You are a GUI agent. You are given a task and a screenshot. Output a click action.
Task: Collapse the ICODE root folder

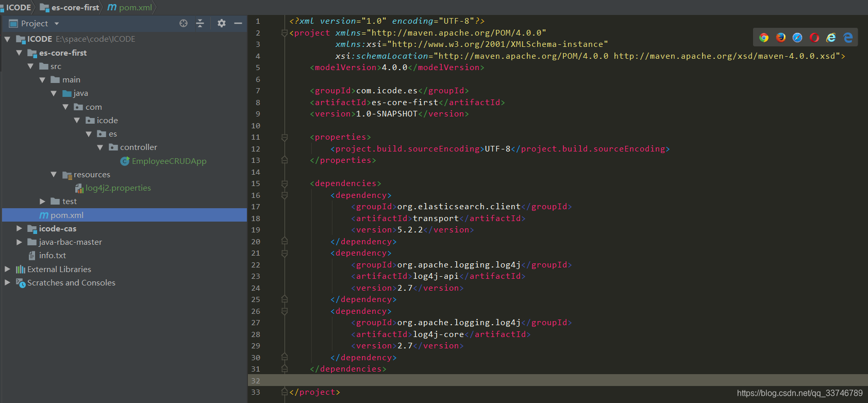pyautogui.click(x=7, y=39)
